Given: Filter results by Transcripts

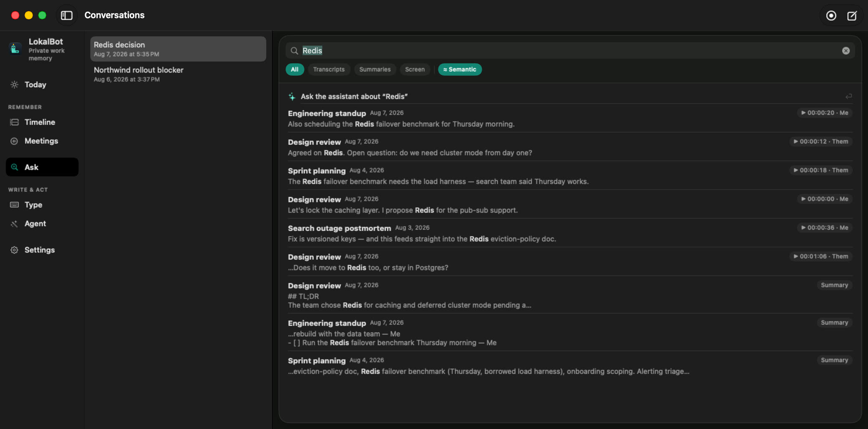Looking at the screenshot, I should 329,69.
